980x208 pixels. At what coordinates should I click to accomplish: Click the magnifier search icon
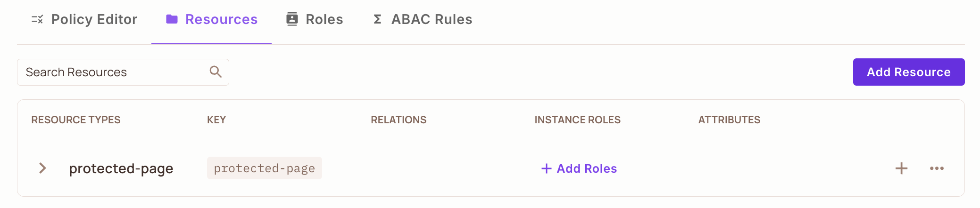(216, 72)
